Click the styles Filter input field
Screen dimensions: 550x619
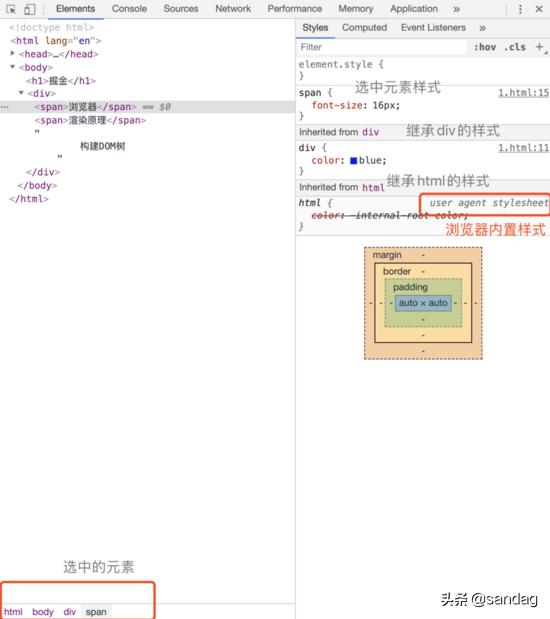click(382, 47)
